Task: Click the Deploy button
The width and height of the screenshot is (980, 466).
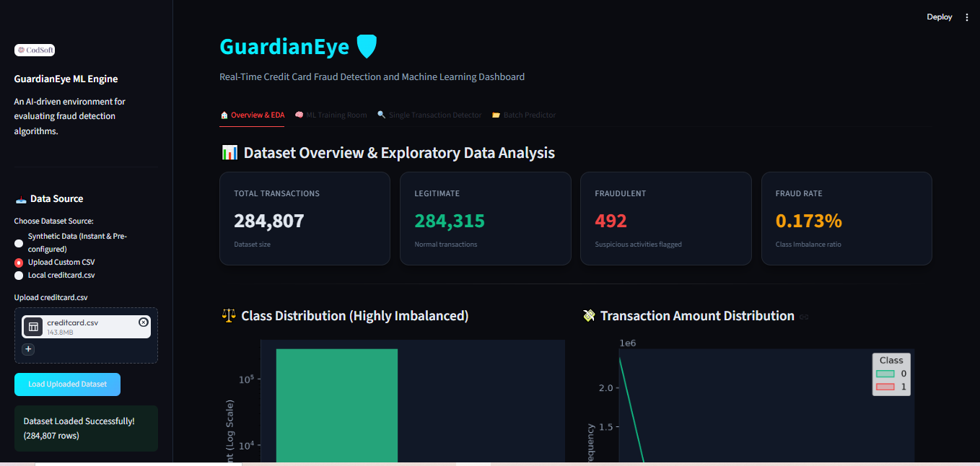Action: pyautogui.click(x=940, y=17)
